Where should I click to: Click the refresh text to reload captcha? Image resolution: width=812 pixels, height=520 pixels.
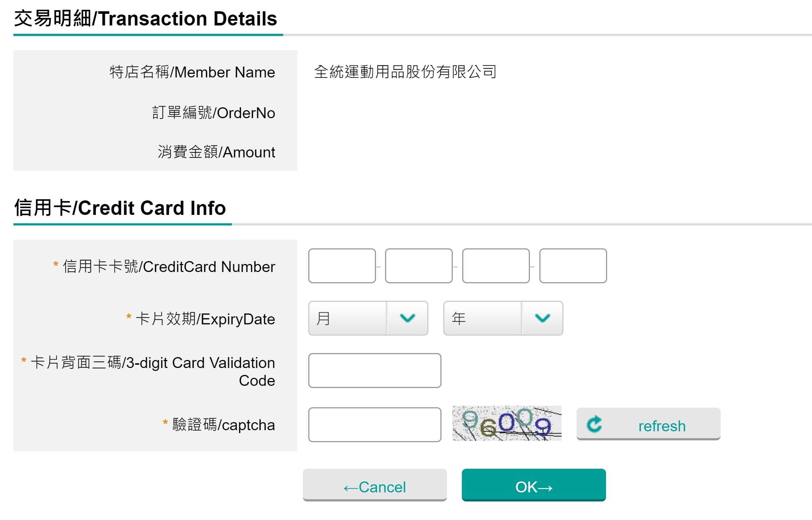[662, 426]
